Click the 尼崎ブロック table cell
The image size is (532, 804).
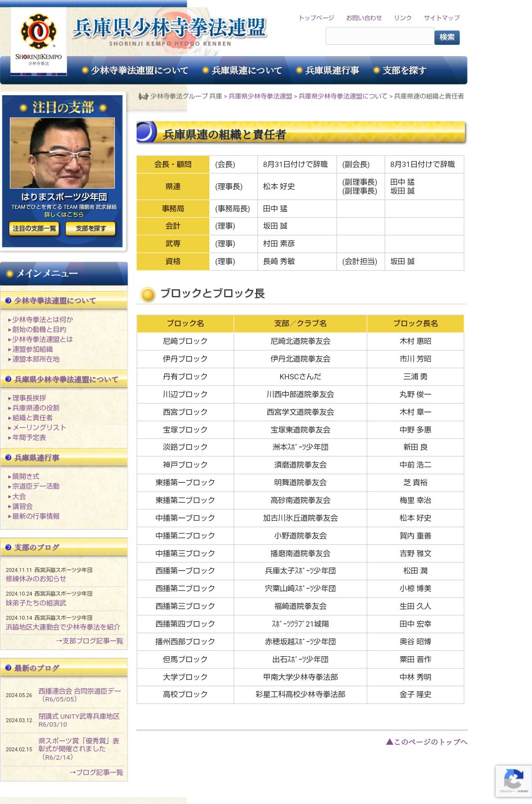[185, 341]
